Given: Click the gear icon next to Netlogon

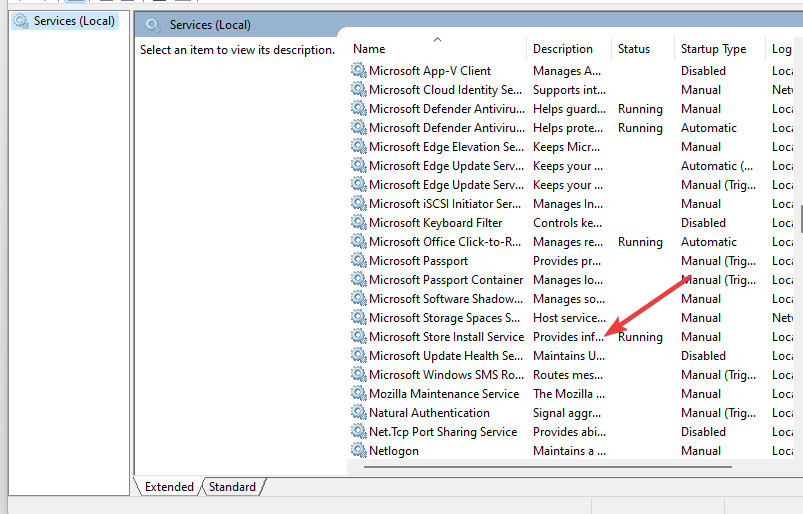Looking at the screenshot, I should (x=358, y=450).
